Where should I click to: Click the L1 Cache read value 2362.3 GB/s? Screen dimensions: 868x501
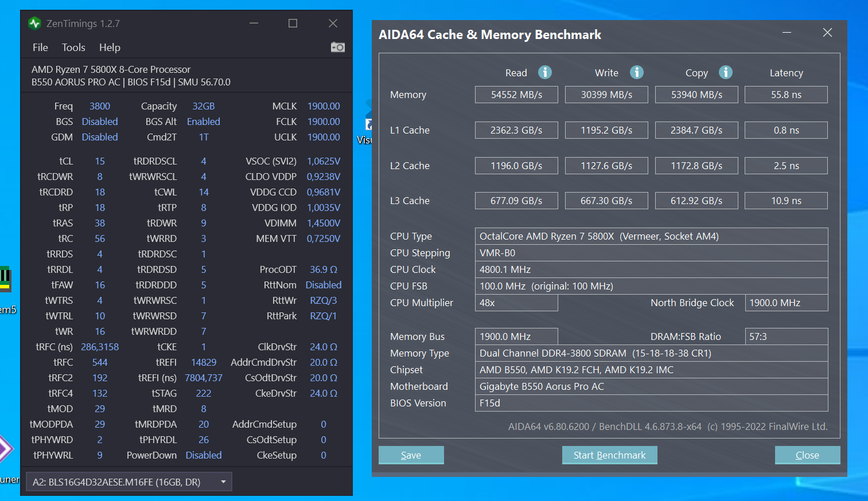pos(516,130)
